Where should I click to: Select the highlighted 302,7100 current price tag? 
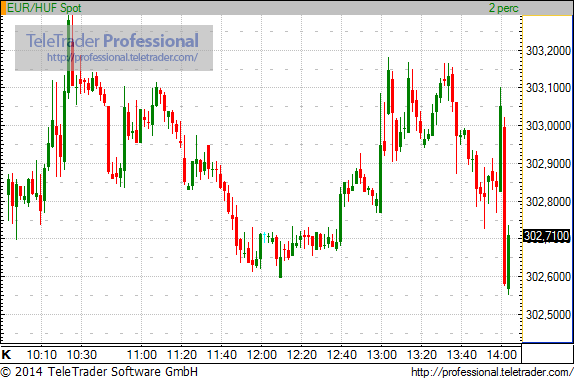point(547,236)
